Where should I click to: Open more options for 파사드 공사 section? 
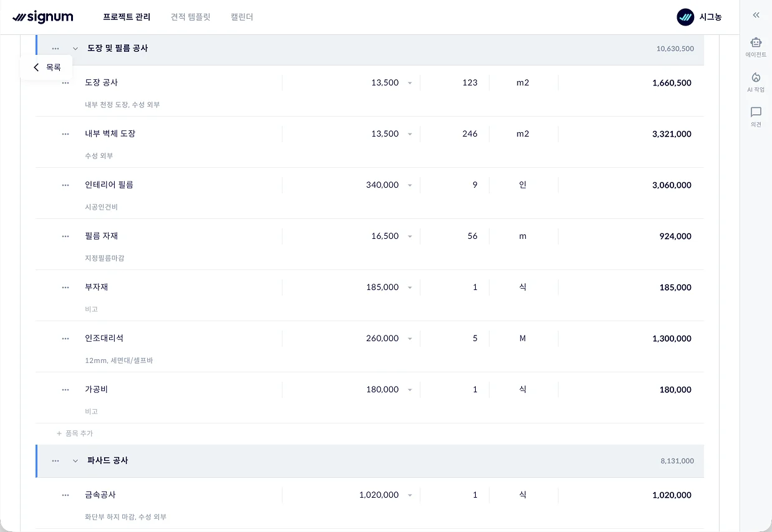[55, 461]
